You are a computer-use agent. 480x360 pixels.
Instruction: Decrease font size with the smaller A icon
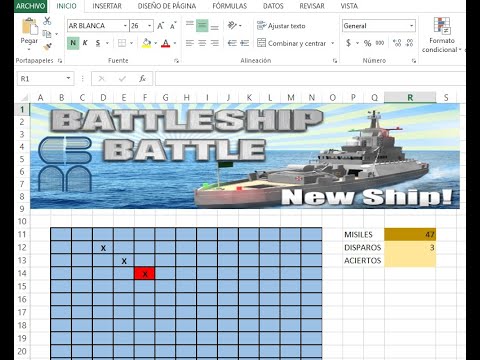tap(173, 26)
